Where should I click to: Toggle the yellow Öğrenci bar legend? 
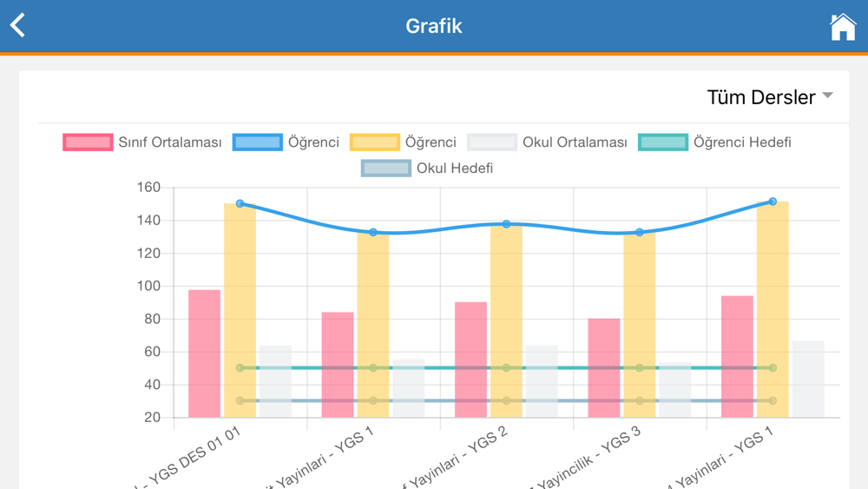point(403,142)
